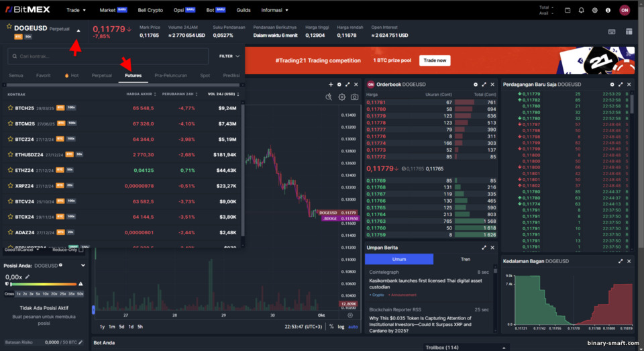Expand the Perdagangan Baru Saja panel
Viewport: 644px width, 351px height.
coord(620,85)
